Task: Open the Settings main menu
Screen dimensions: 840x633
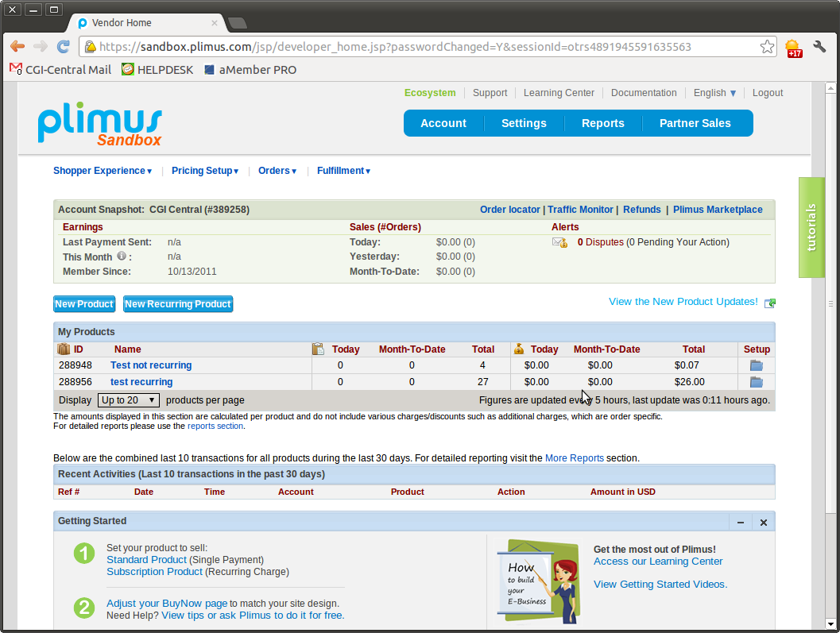Action: pyautogui.click(x=524, y=123)
